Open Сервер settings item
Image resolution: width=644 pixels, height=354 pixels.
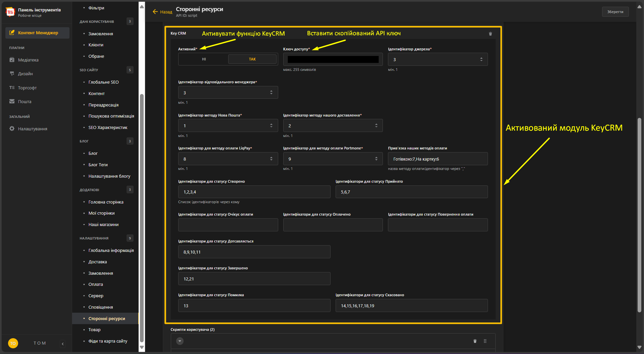(x=96, y=296)
